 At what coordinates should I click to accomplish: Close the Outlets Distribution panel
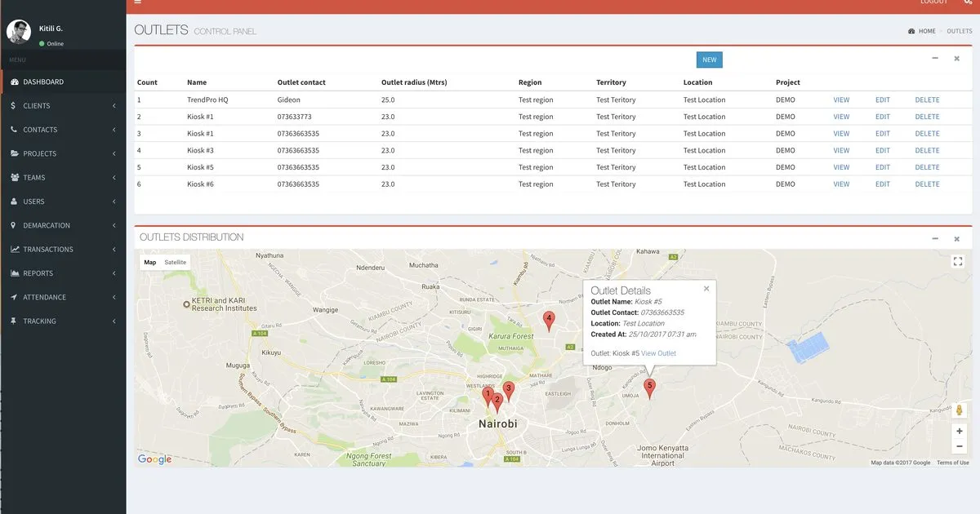(956, 239)
